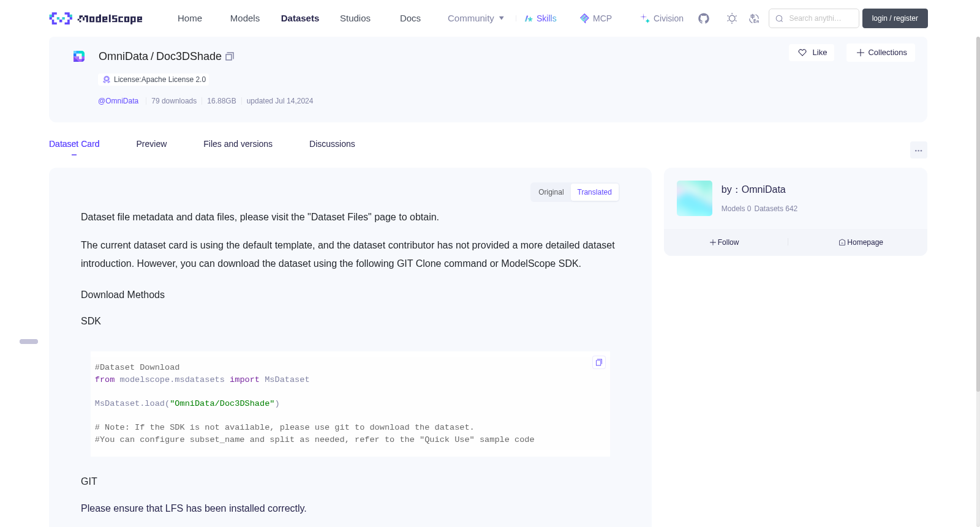Click the "Datasets 642" count
The width and height of the screenshot is (980, 527).
point(776,209)
